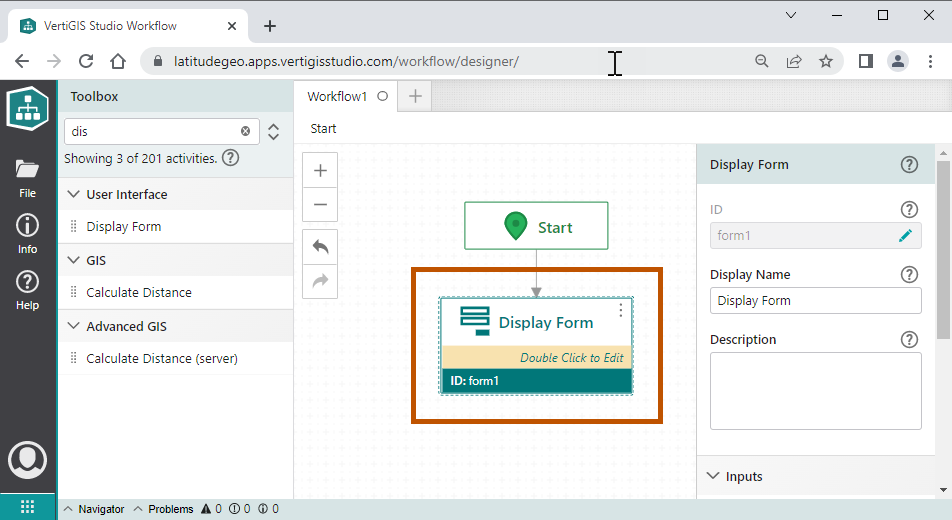Undo the last canvas action
This screenshot has width=952, height=520.
pyautogui.click(x=320, y=247)
